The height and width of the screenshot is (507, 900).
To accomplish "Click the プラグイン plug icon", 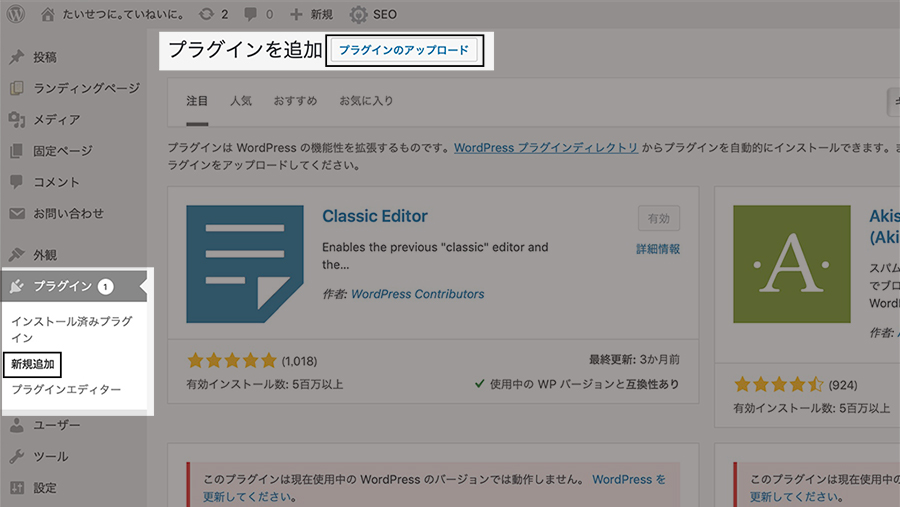I will tap(17, 286).
